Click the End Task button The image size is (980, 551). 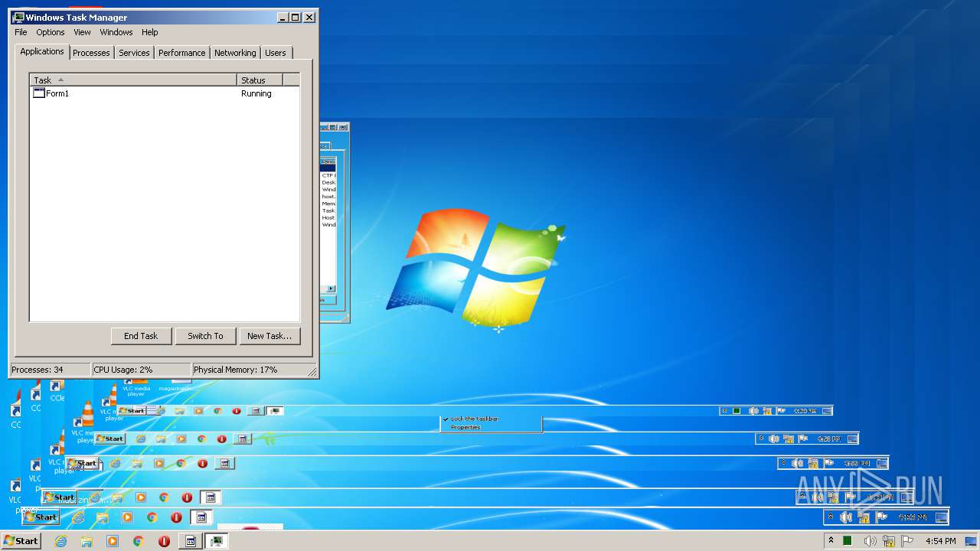(141, 336)
